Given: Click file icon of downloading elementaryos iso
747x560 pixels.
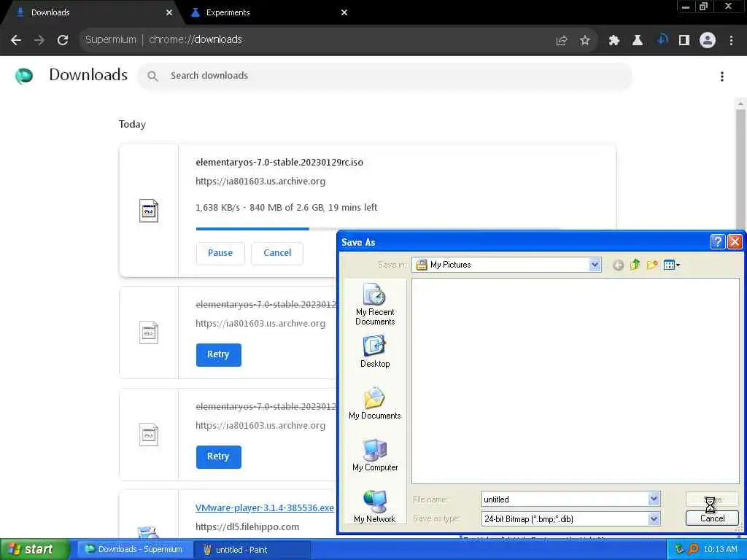Looking at the screenshot, I should [149, 211].
